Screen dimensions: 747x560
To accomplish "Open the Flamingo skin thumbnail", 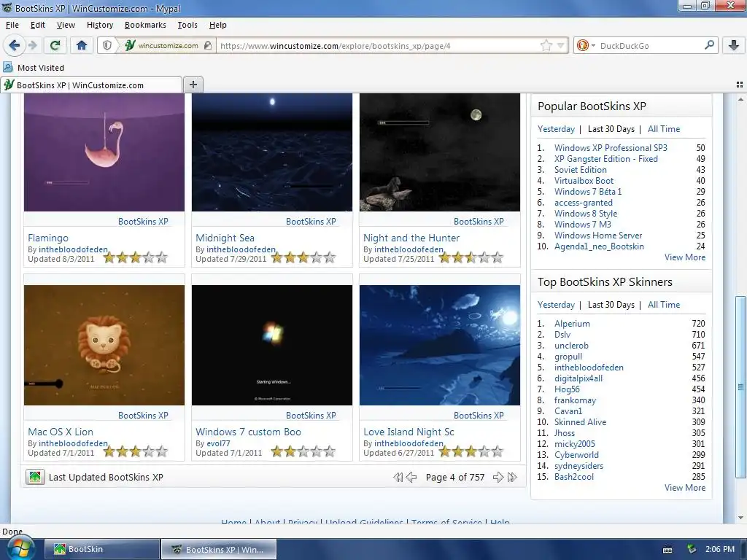I will pyautogui.click(x=104, y=152).
